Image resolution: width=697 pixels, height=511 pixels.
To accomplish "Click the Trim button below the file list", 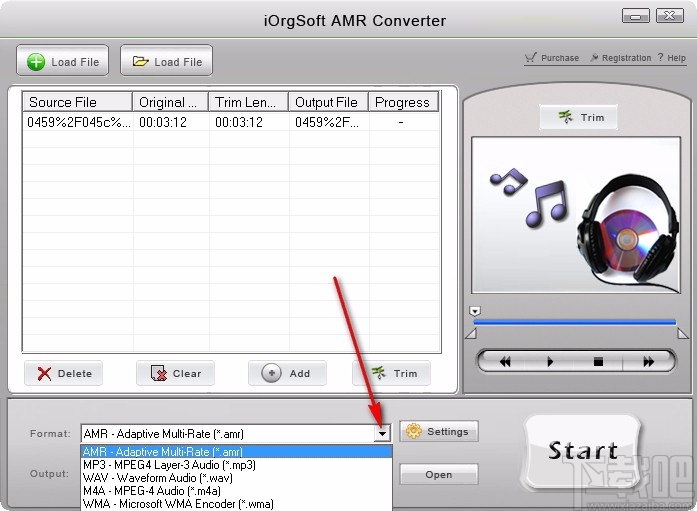I will click(392, 373).
